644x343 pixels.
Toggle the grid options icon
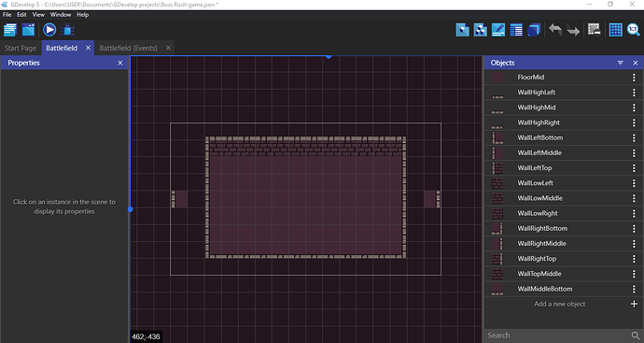click(x=615, y=30)
